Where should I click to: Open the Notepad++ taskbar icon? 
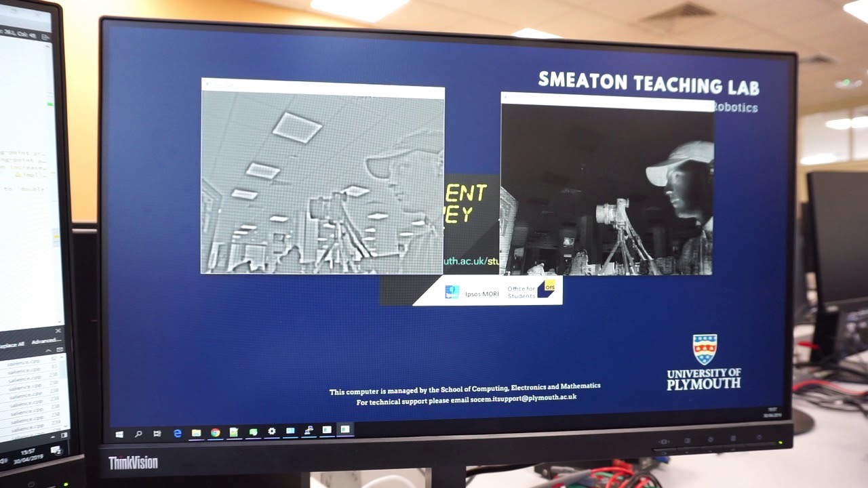coord(234,432)
